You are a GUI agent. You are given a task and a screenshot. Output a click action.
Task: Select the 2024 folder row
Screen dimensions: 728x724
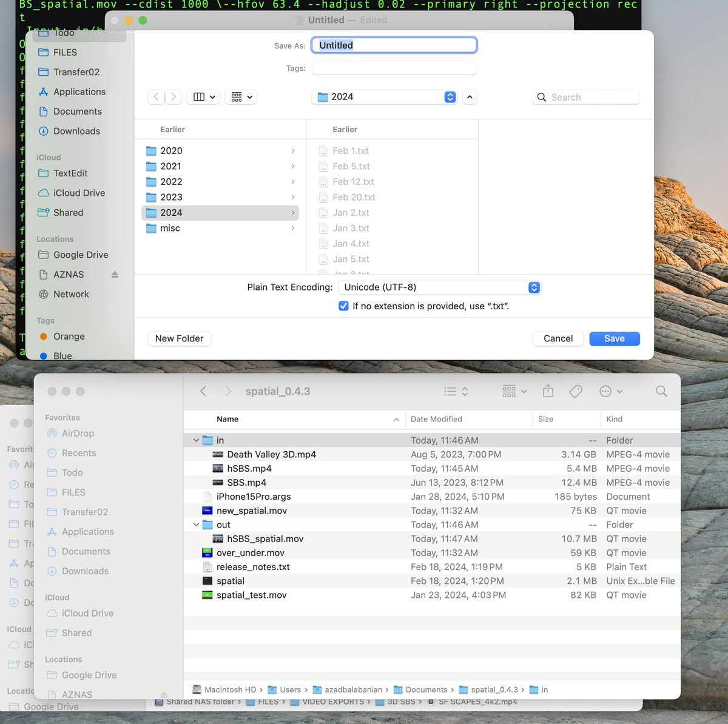point(220,212)
